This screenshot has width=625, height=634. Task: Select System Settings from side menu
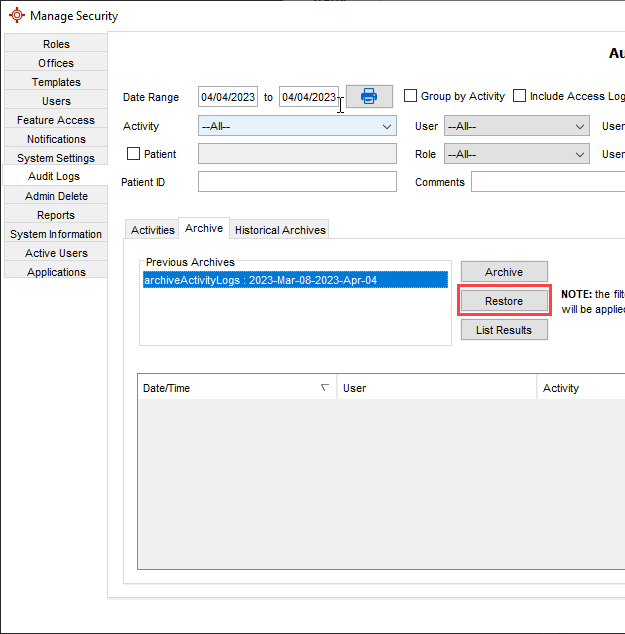coord(56,158)
